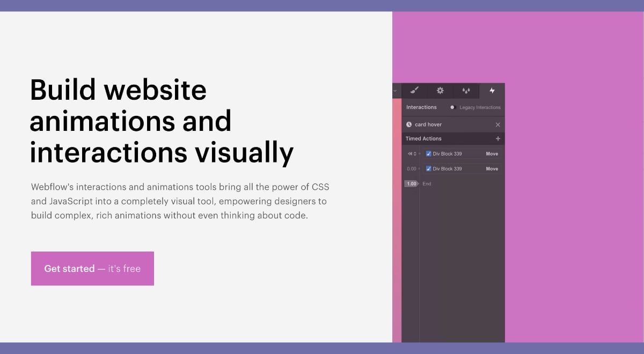Select Move label on first Div Block row
The image size is (644, 354).
[492, 154]
